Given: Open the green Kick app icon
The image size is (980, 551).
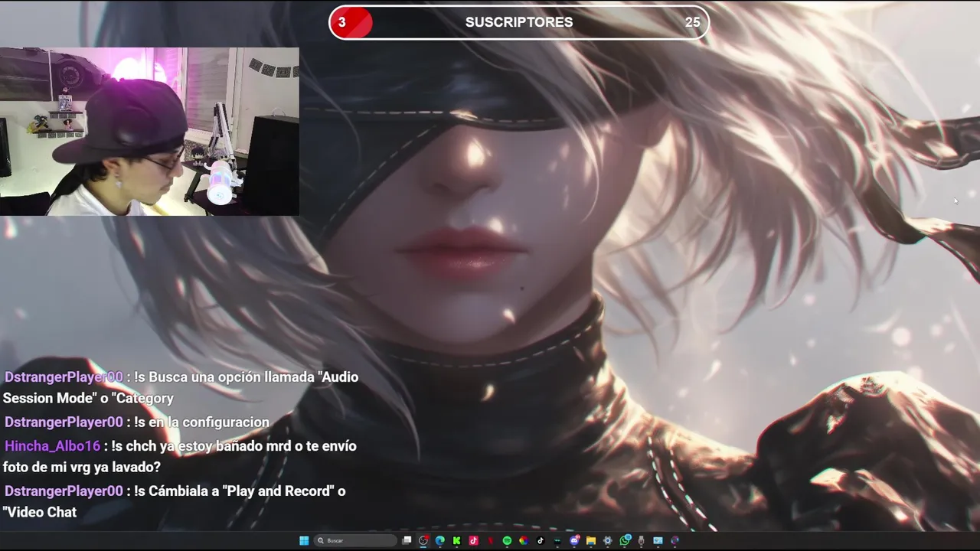Looking at the screenshot, I should tap(456, 540).
